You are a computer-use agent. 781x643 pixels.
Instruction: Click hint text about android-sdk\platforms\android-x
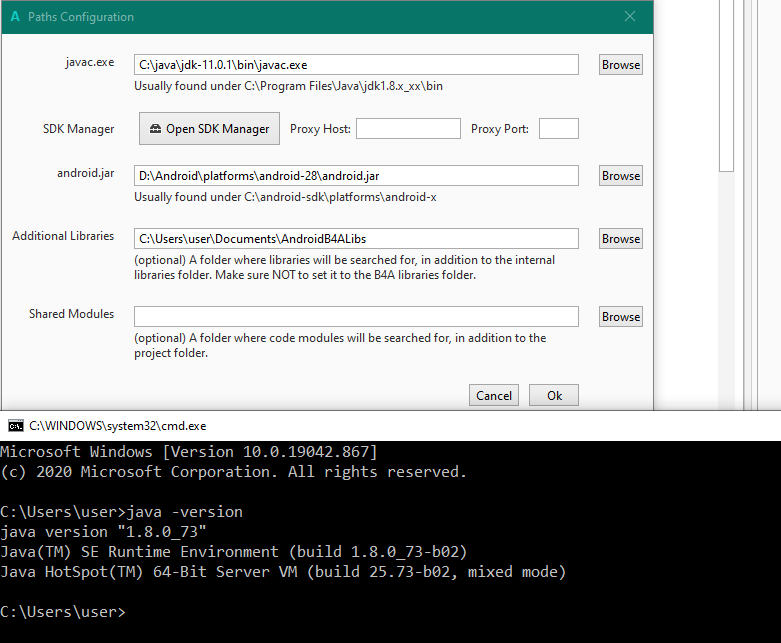285,197
